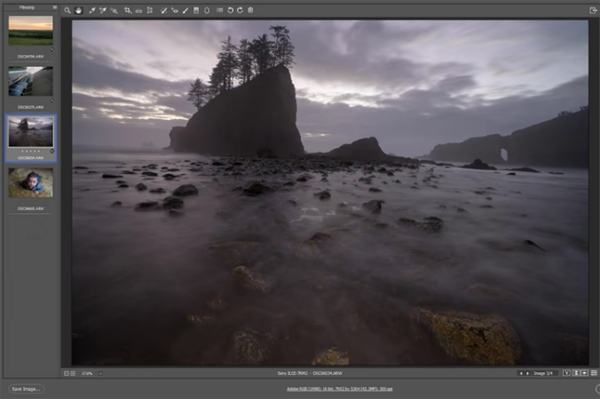Select the Targeted Adjustment tool
Screen dimensions: 600x399
tap(114, 10)
